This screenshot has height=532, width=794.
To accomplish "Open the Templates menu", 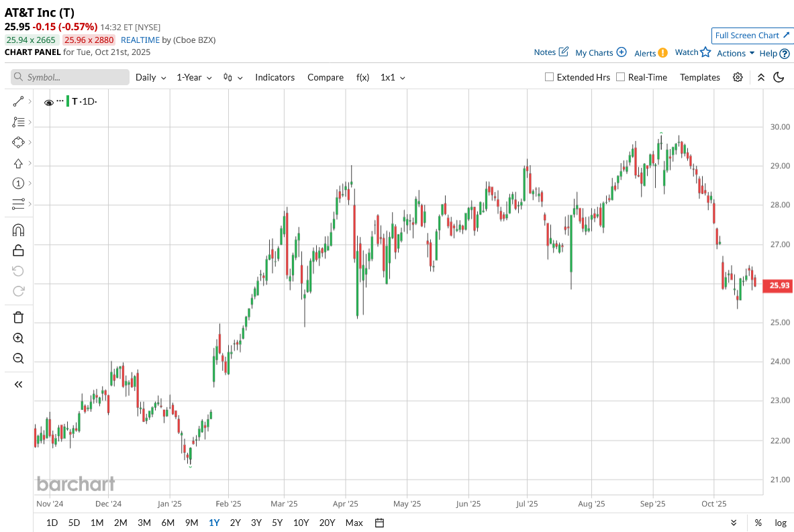I will tap(700, 77).
